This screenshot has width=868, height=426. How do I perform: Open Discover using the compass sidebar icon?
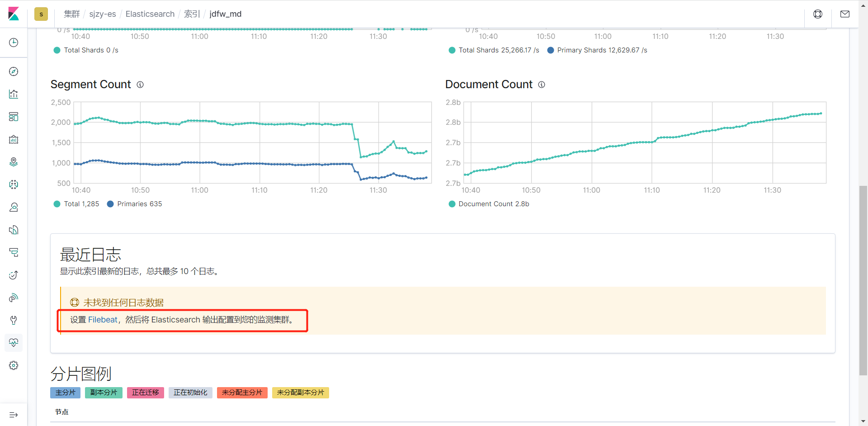pyautogui.click(x=14, y=71)
